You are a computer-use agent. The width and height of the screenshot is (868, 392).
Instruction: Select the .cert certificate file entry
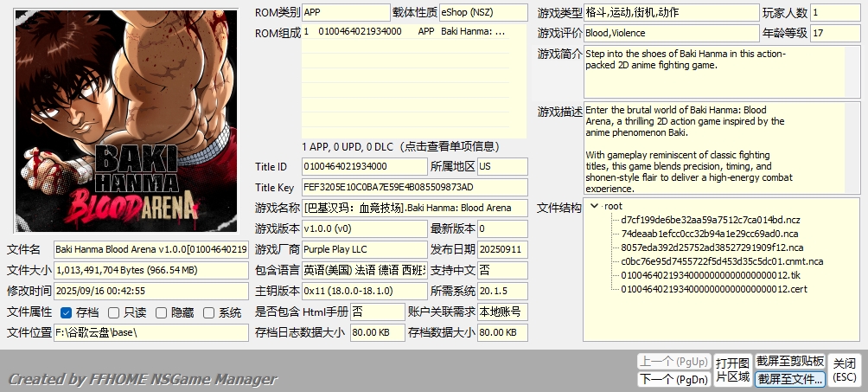click(714, 289)
